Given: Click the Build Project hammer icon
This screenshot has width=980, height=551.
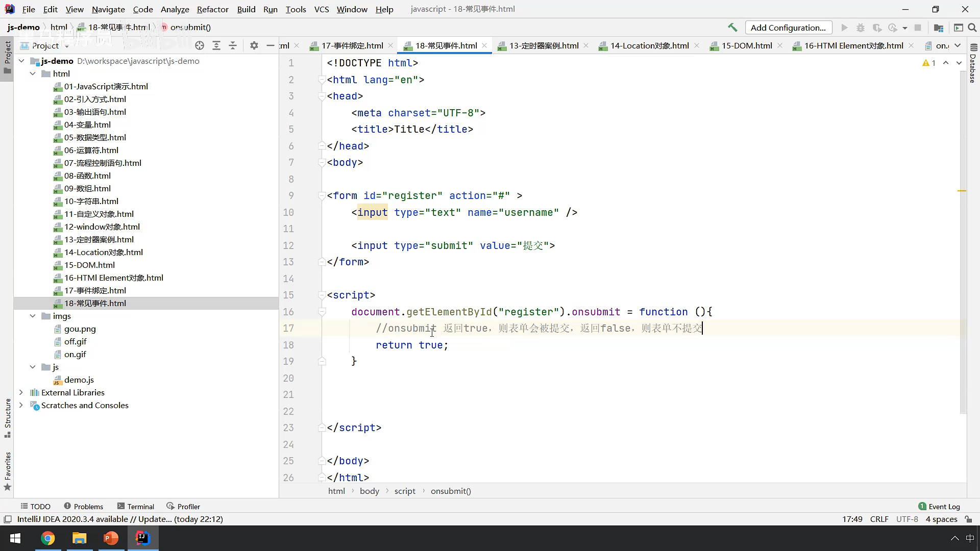Looking at the screenshot, I should [x=732, y=28].
